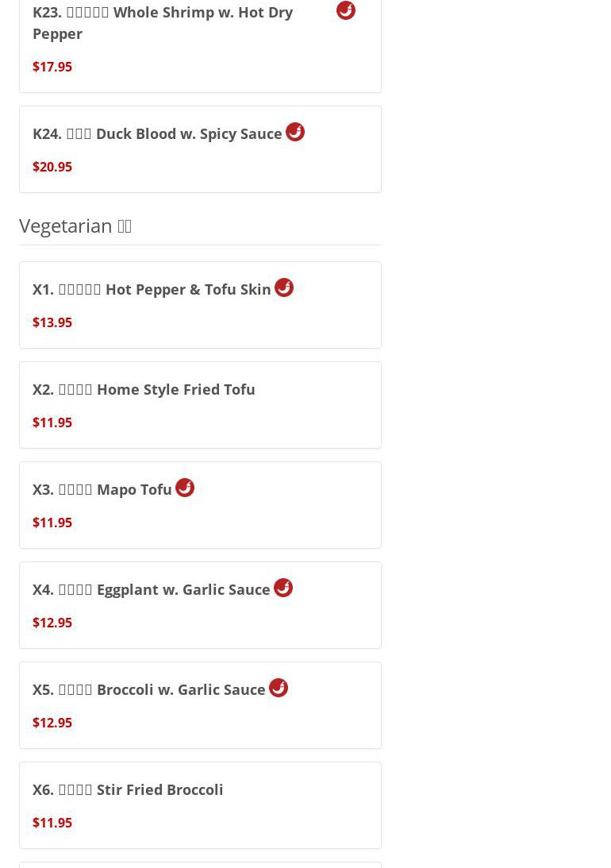Choose X1 Hot Pepper & Tofu Skin
Viewport: 611px width, 868px height.
tap(152, 289)
